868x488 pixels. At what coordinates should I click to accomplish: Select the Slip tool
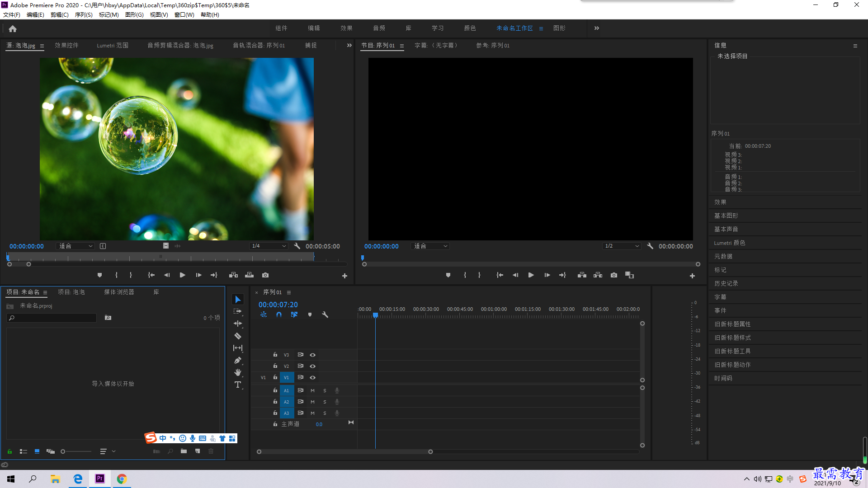[238, 348]
